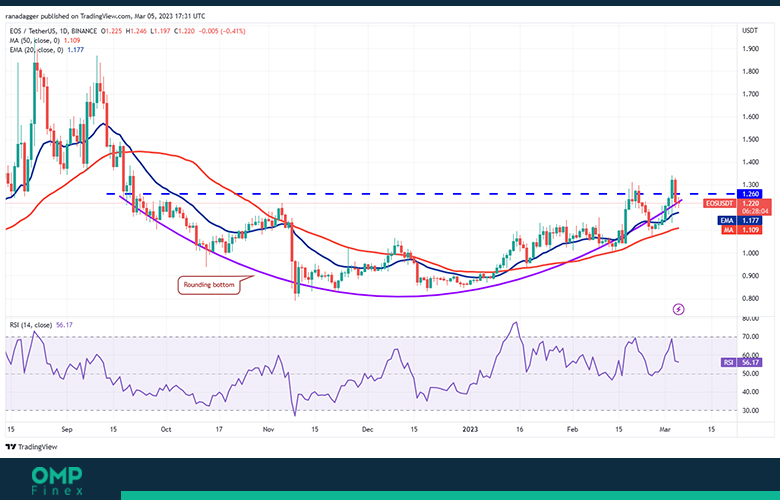Click the 'Oct' label on time axis
The image size is (780, 500).
click(x=166, y=429)
